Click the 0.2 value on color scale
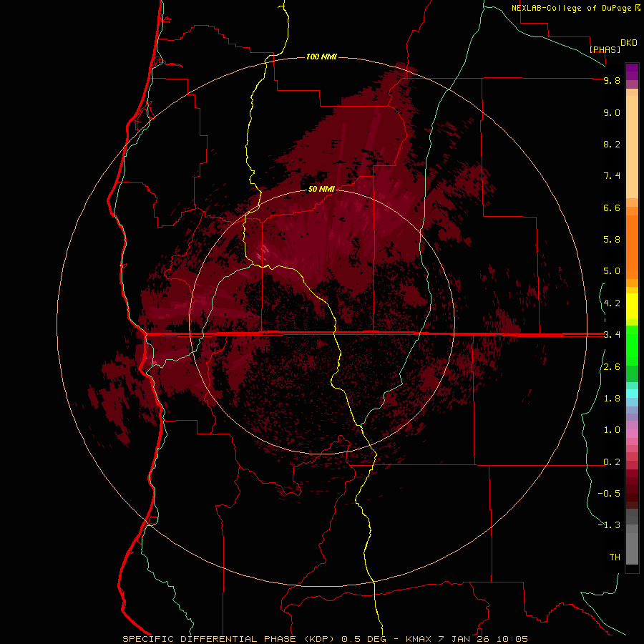 tap(612, 462)
